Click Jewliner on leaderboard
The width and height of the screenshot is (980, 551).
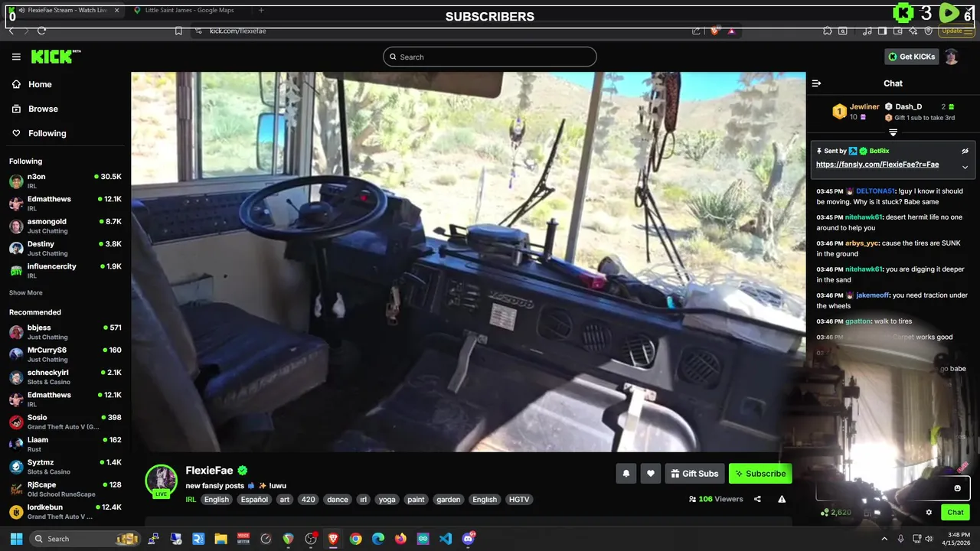tap(864, 107)
